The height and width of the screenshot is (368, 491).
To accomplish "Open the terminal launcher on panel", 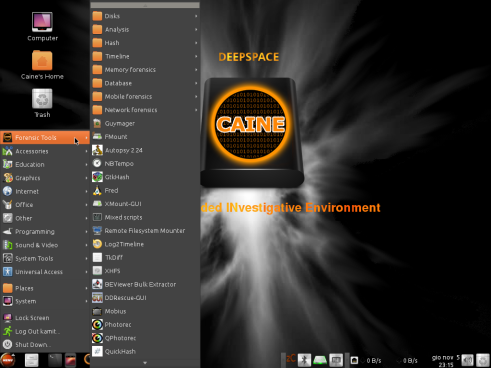I will click(55, 360).
